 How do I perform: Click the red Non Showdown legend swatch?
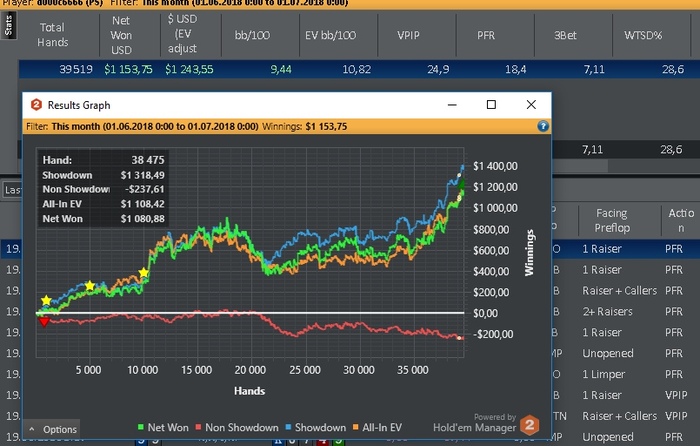[x=199, y=427]
